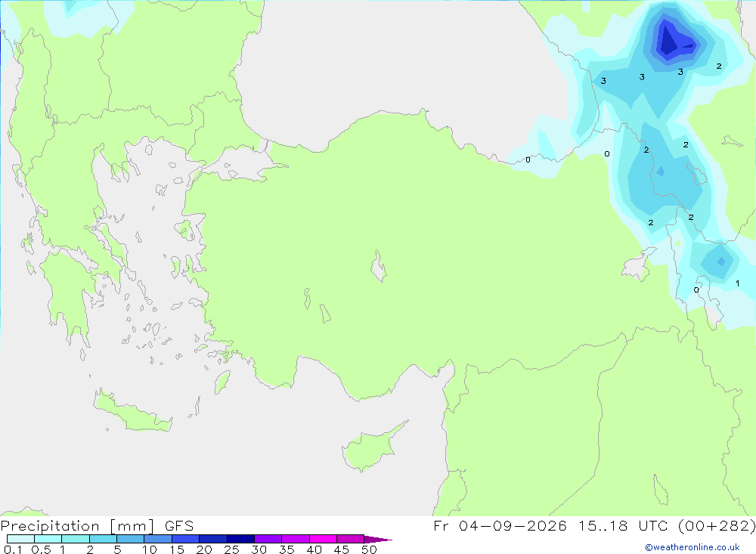Click the weatheronline.co.uk copyright link
The width and height of the screenshot is (756, 554).
point(692,547)
